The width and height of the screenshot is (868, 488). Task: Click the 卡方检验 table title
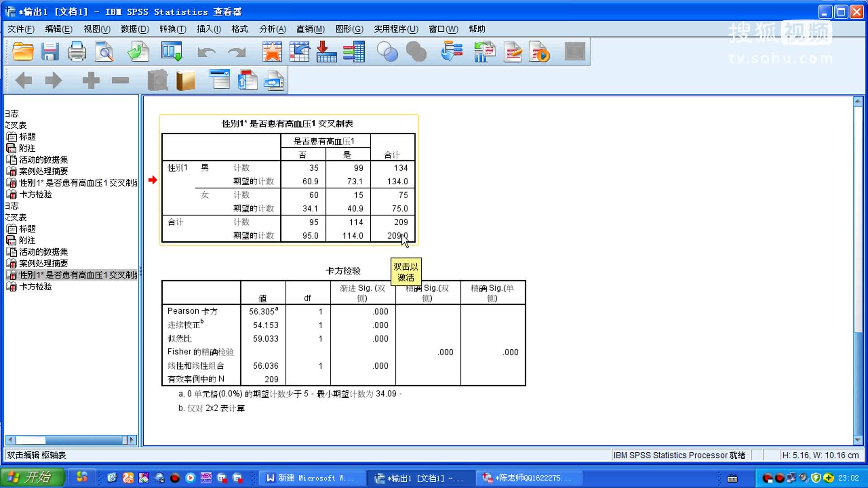click(343, 271)
